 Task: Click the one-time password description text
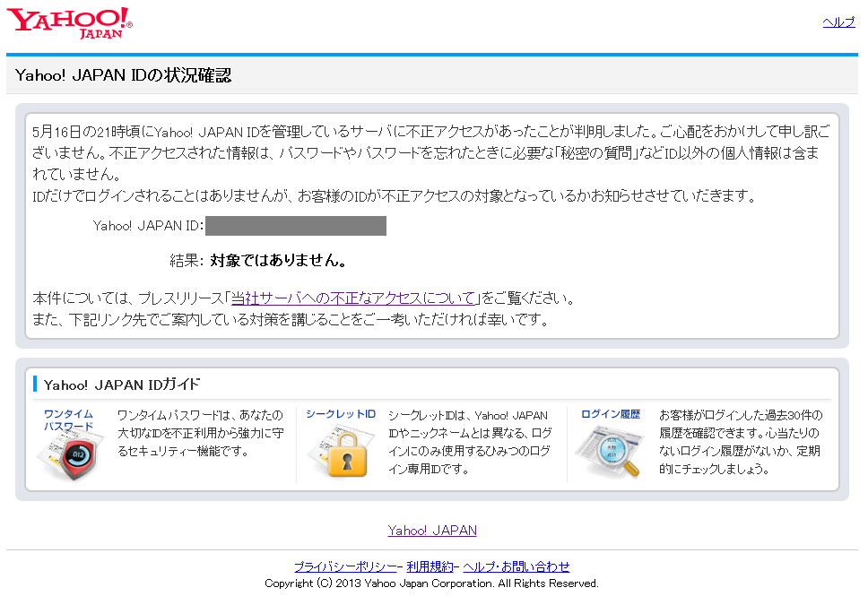point(200,434)
